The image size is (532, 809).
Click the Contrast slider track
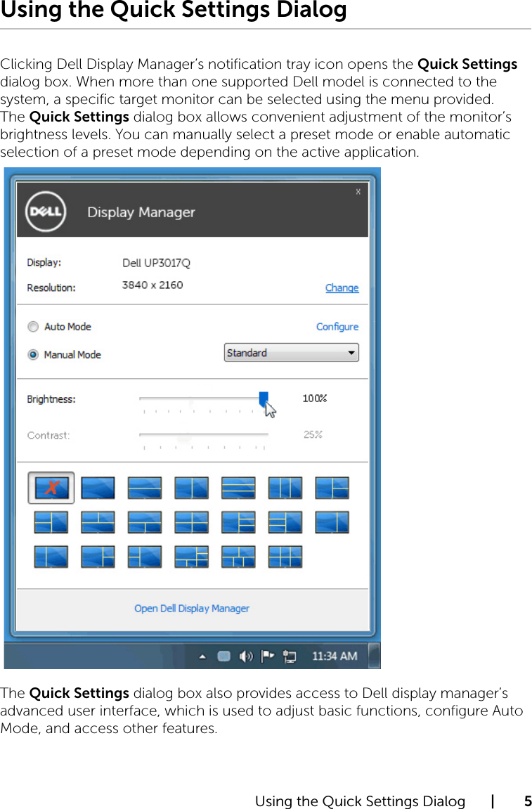[204, 435]
